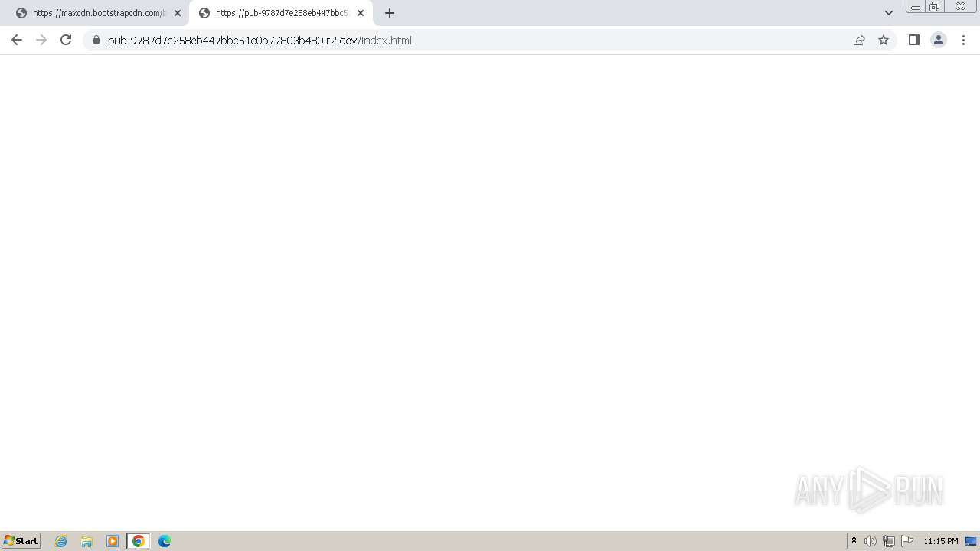
Task: Close the Chrome browser window
Action: 960,7
